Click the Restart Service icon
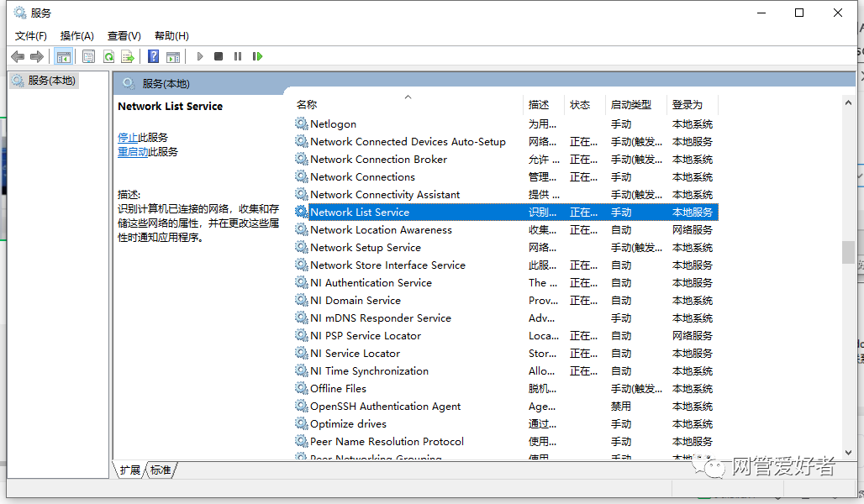 [x=257, y=56]
